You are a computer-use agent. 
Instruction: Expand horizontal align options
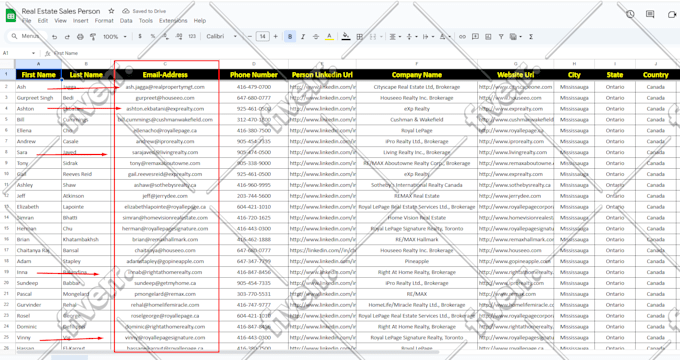(395, 37)
